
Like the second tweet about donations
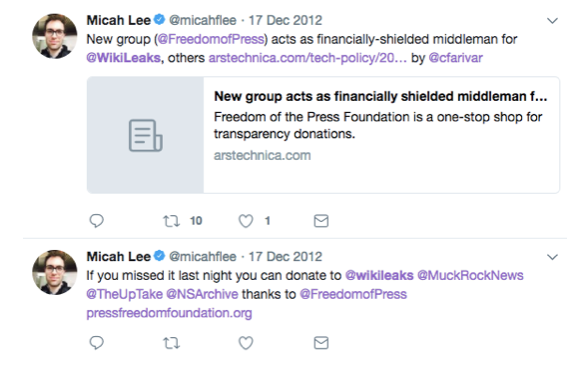pyautogui.click(x=246, y=343)
